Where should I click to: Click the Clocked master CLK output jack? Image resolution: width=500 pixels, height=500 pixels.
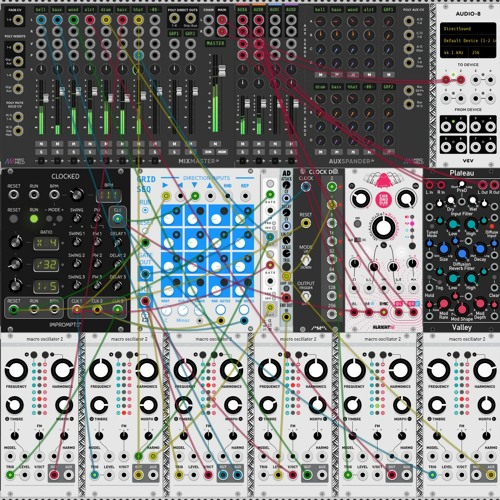[x=117, y=219]
